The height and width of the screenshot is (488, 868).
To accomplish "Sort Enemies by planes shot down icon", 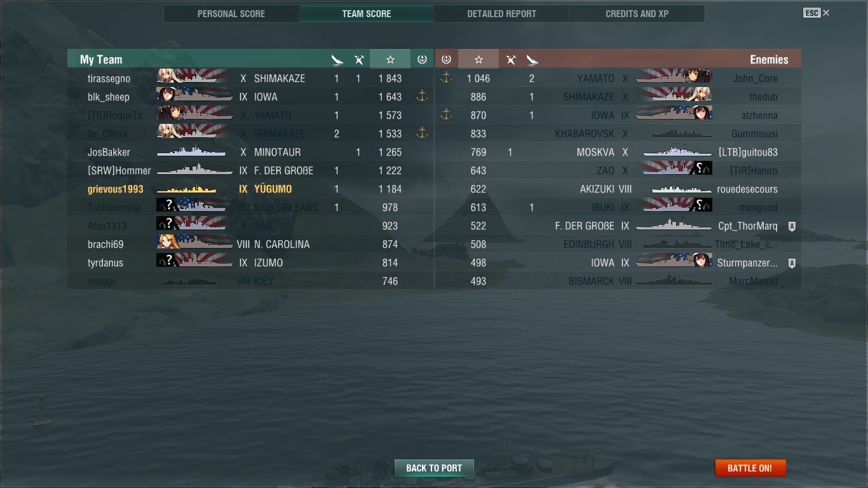I will (x=511, y=60).
